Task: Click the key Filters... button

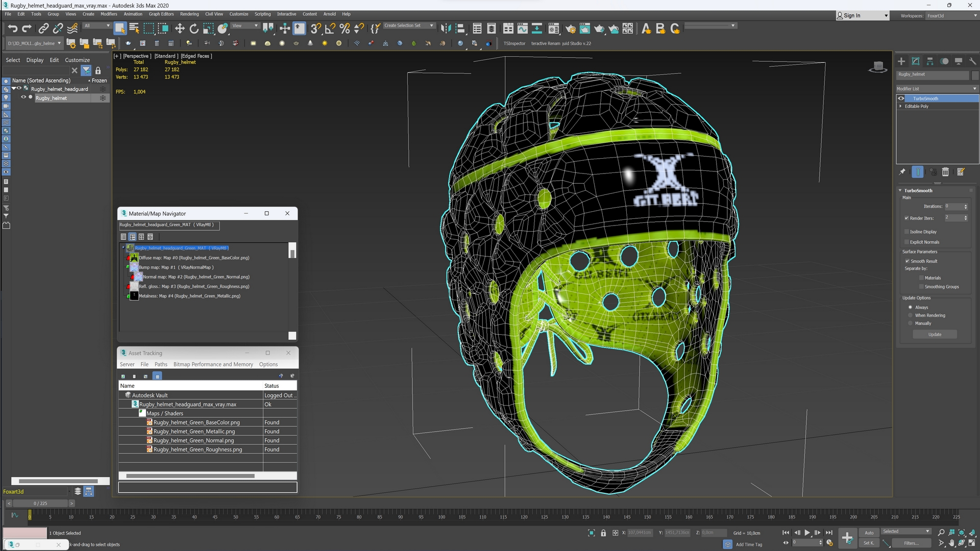Action: tap(912, 543)
